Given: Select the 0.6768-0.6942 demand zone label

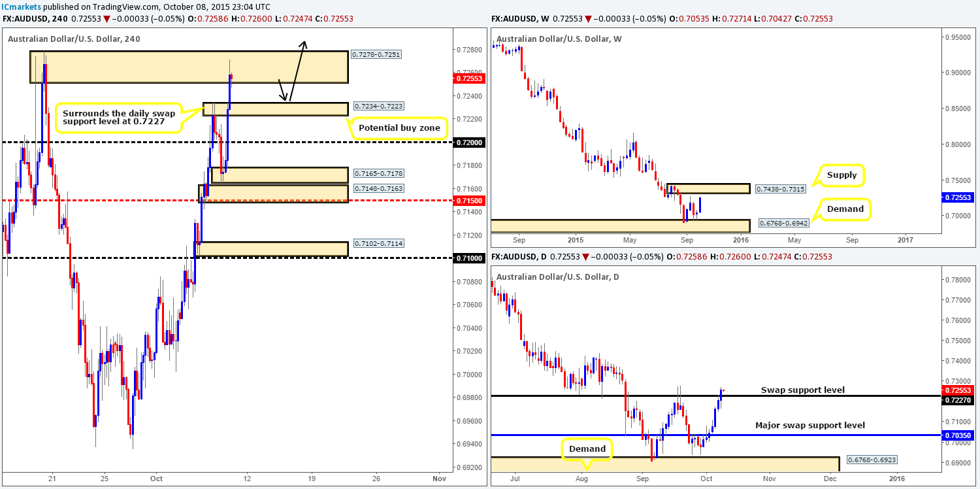Looking at the screenshot, I should (785, 223).
